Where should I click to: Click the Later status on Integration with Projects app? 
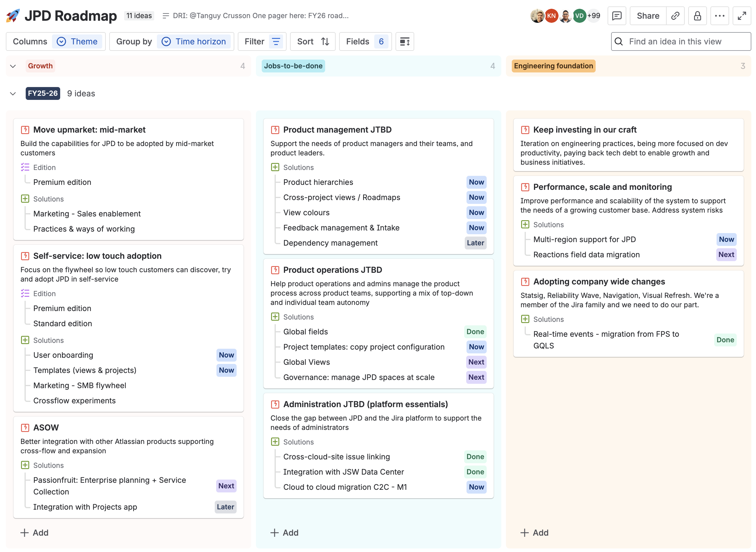click(x=225, y=507)
